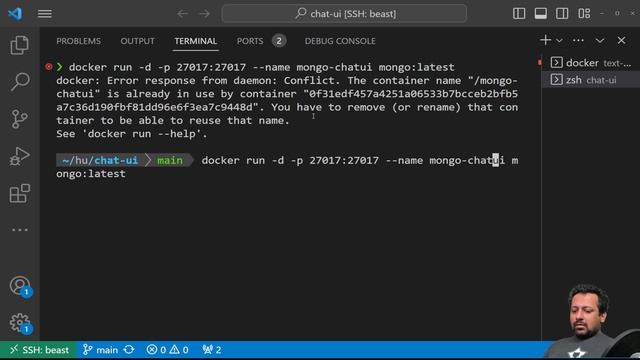Open the Explorer view in activity bar
Image resolution: width=640 pixels, height=360 pixels.
pos(20,45)
